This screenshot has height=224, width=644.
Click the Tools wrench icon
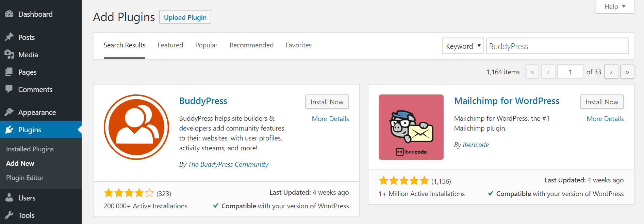click(x=9, y=215)
